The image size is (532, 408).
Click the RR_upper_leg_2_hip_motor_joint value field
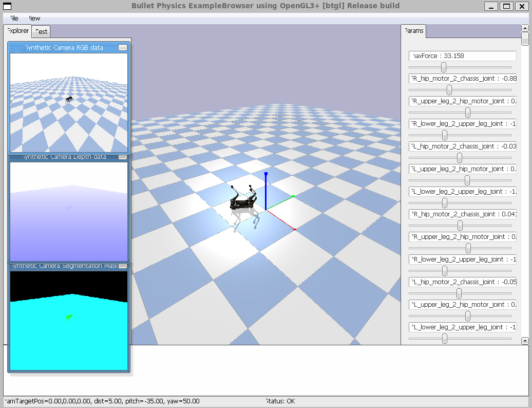click(463, 237)
